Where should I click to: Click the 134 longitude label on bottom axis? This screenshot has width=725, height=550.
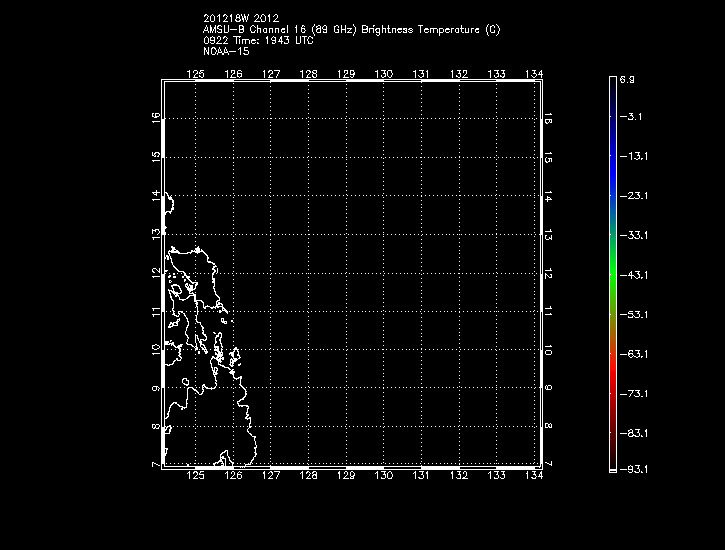point(533,476)
